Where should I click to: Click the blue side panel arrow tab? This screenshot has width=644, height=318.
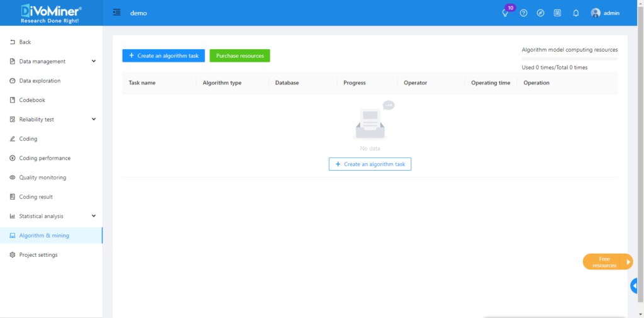coord(635,286)
